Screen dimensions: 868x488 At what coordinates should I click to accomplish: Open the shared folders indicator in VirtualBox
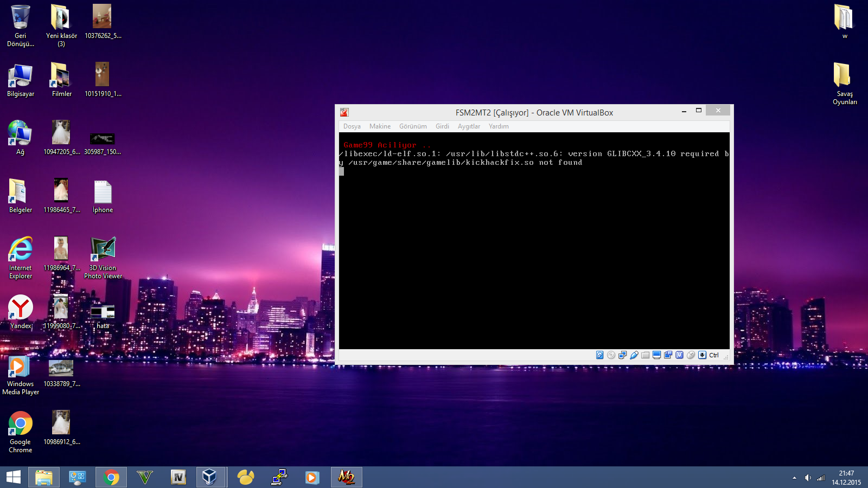(x=645, y=355)
